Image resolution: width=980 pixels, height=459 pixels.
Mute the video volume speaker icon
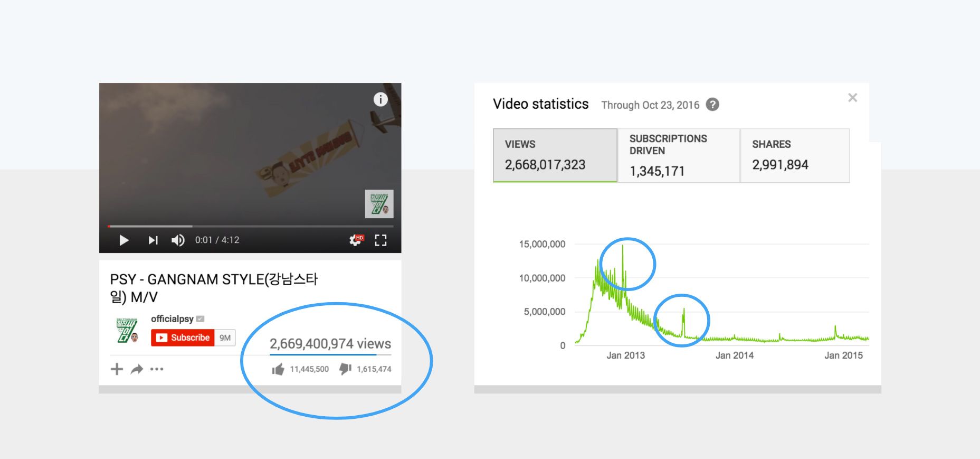(178, 240)
